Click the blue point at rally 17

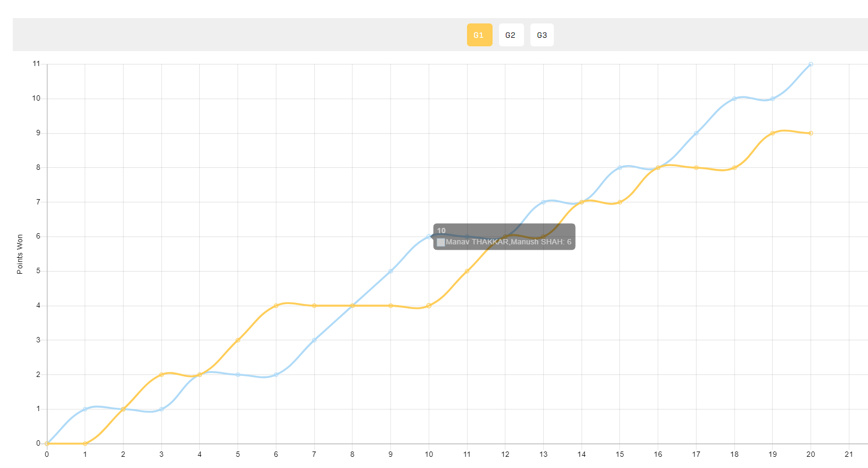[x=696, y=133]
